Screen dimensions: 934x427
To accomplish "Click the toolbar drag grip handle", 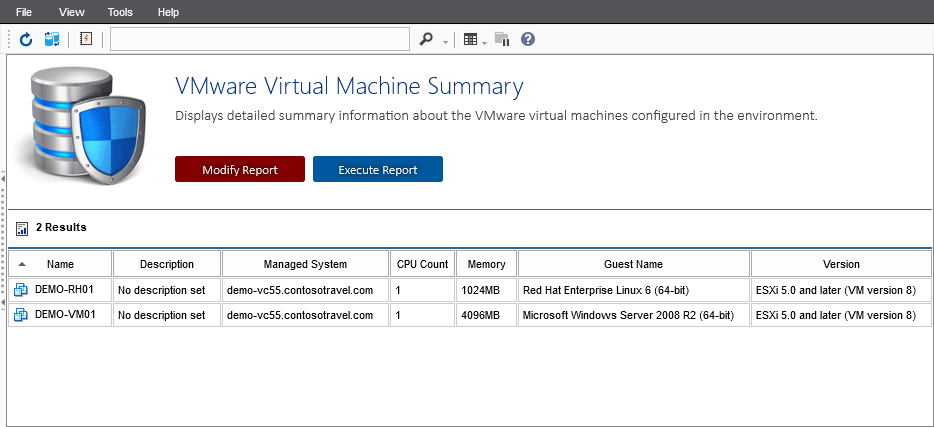I will [x=10, y=40].
